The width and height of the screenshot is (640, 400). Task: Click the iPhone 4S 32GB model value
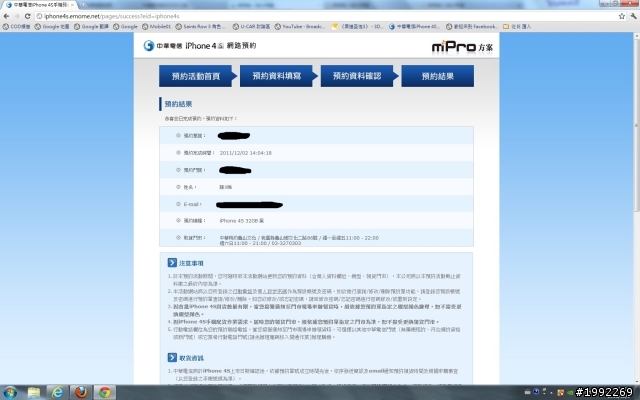point(242,221)
